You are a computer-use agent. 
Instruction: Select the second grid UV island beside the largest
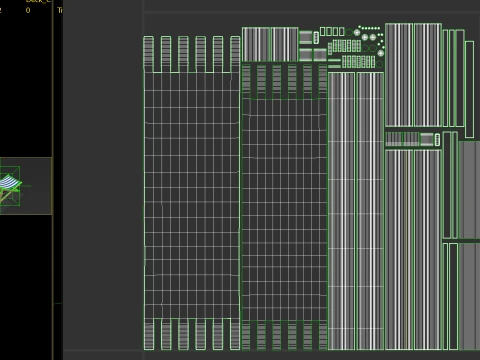coord(284,207)
